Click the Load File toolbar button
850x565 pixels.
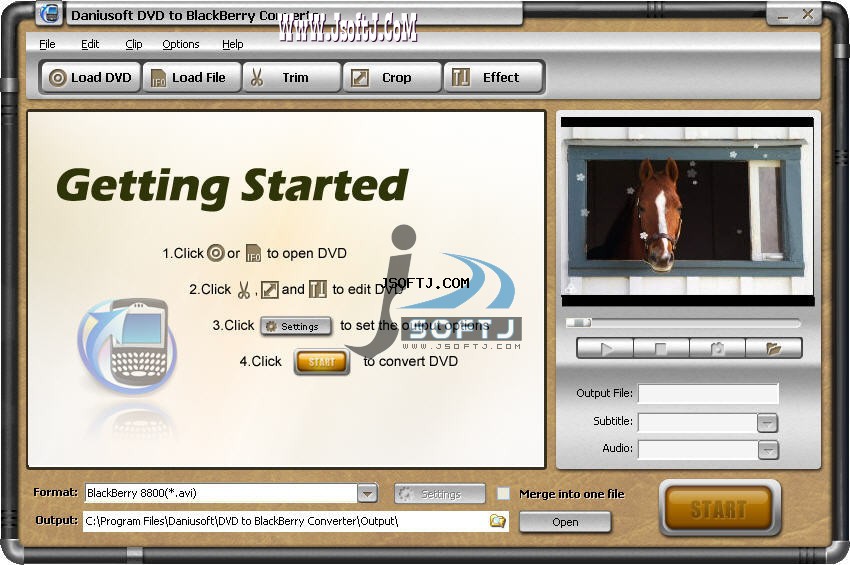tap(191, 78)
